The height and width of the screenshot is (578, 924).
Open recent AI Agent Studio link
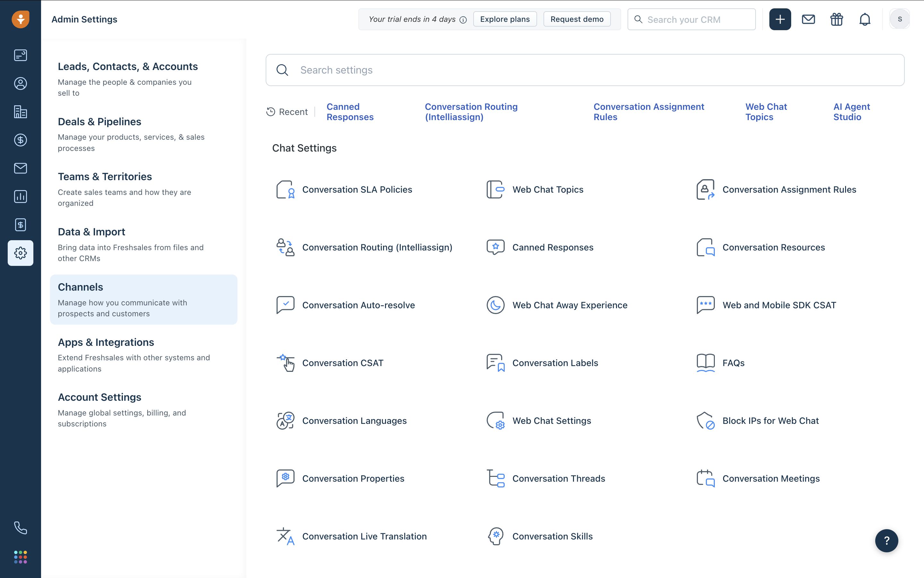point(851,112)
